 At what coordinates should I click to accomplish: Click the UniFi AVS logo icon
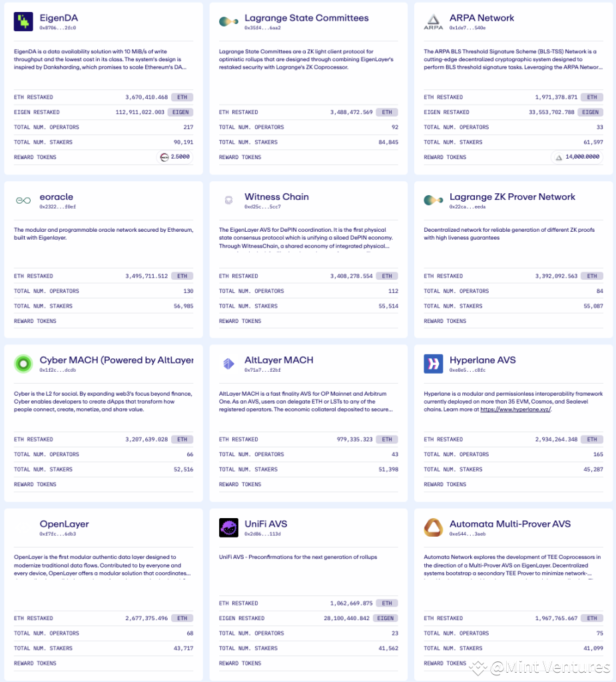tap(228, 528)
